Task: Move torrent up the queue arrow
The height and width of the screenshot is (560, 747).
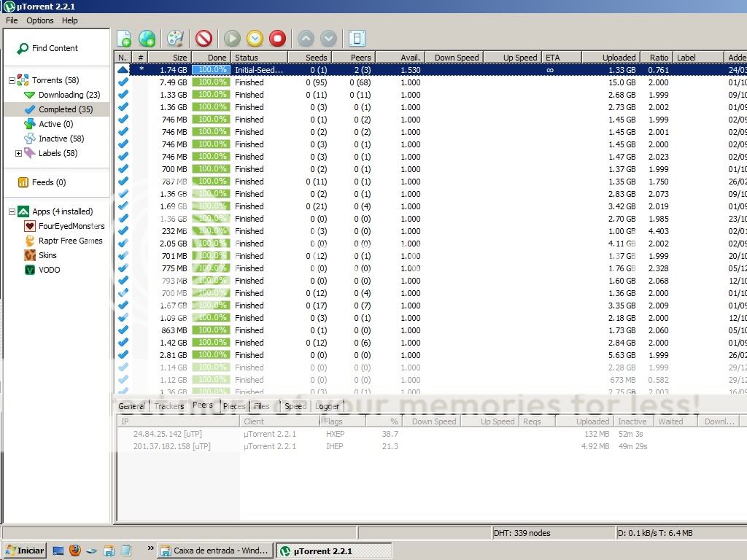Action: click(x=306, y=39)
